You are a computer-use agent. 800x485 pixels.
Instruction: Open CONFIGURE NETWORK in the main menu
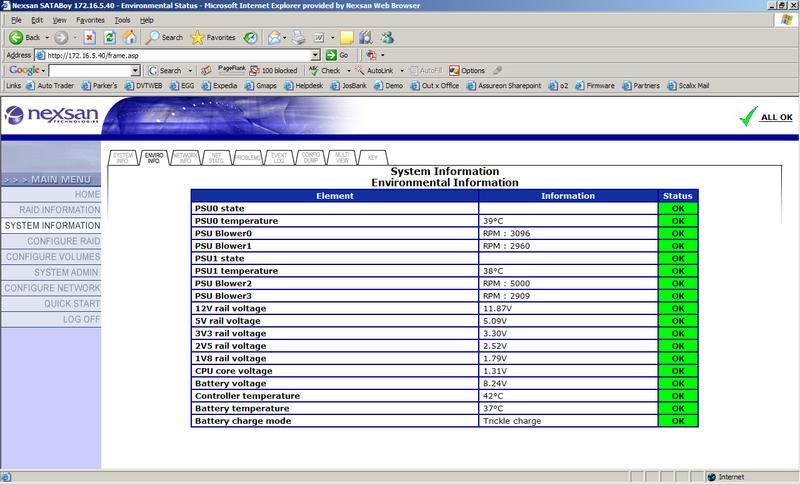tap(51, 288)
